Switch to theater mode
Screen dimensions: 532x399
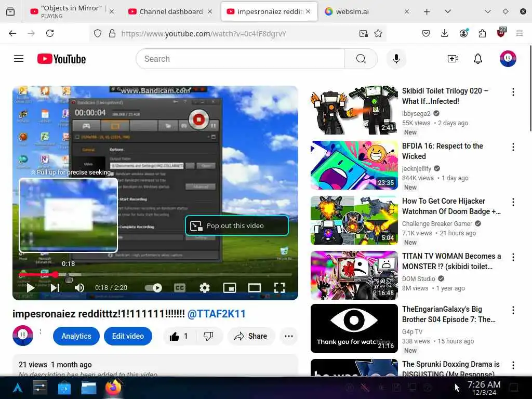[x=255, y=288]
